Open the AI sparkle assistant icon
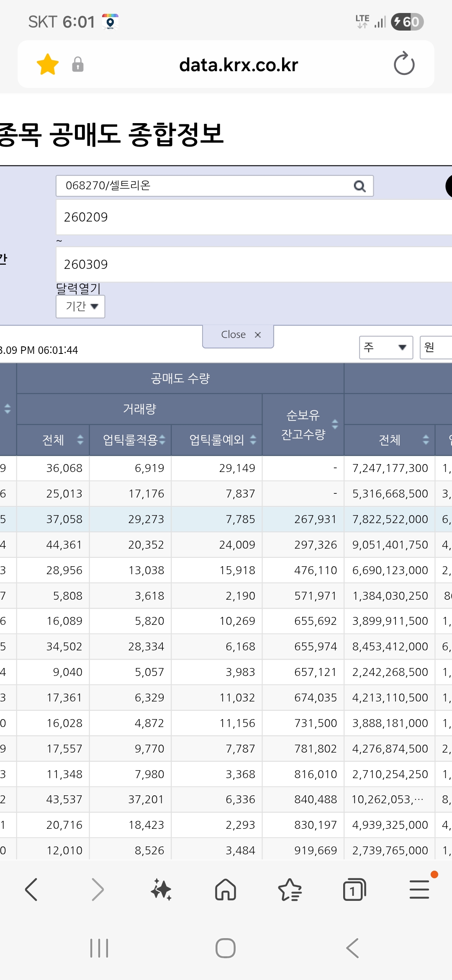 [162, 890]
